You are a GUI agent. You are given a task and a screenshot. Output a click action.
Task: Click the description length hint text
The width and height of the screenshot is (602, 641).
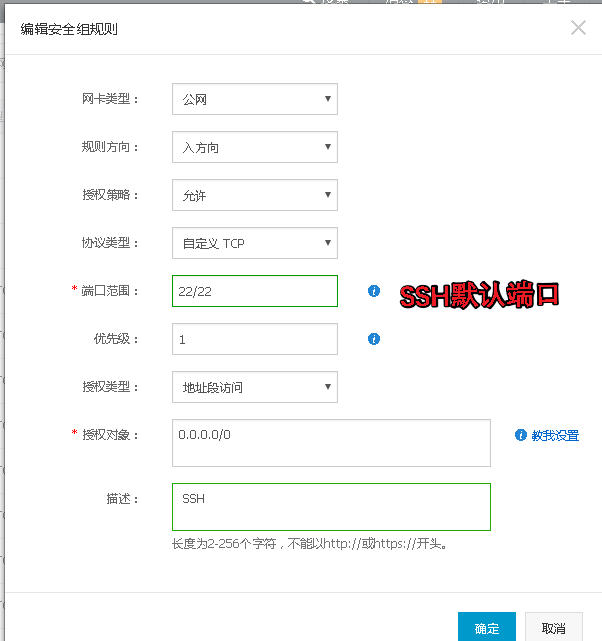(309, 545)
